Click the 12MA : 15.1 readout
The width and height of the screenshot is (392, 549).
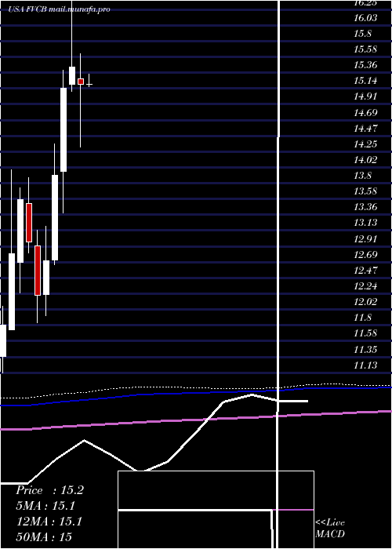pyautogui.click(x=49, y=522)
